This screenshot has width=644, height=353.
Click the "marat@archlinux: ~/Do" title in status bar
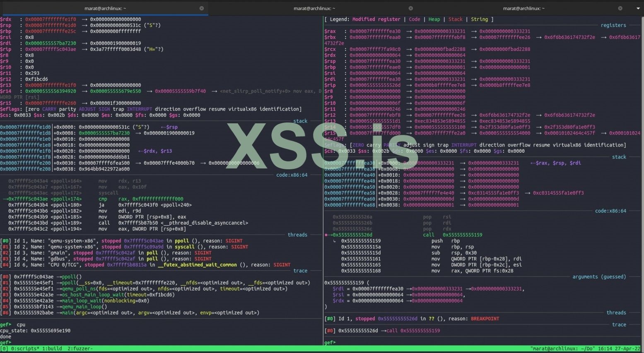563,349
